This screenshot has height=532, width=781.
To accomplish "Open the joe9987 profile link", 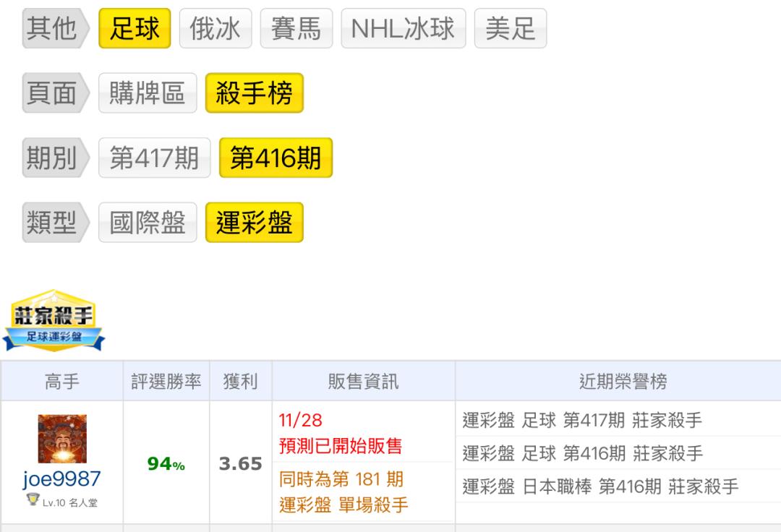I will pyautogui.click(x=61, y=479).
